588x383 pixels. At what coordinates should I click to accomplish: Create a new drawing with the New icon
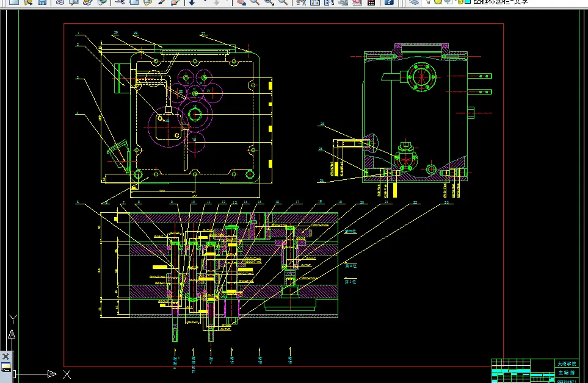pyautogui.click(x=14, y=2)
